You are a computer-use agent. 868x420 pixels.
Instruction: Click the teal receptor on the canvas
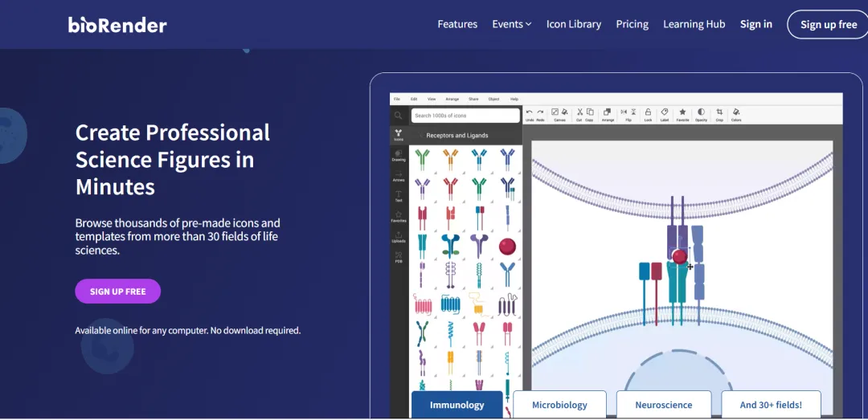pos(677,293)
